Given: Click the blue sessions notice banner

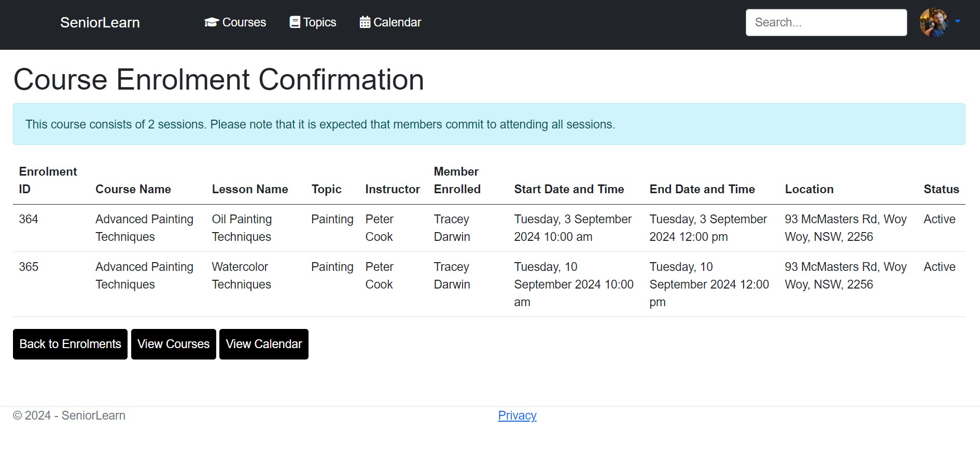Looking at the screenshot, I should (x=489, y=124).
